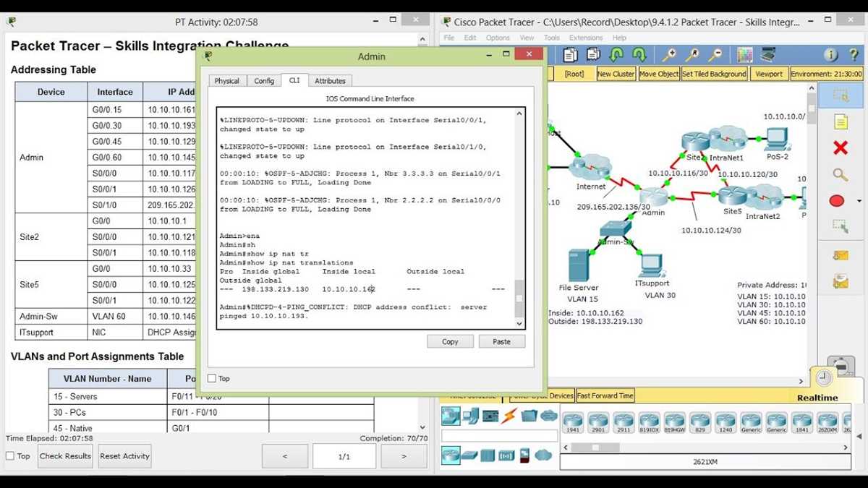Open the draw shape dropdown arrow
868x488 pixels.
(859, 201)
